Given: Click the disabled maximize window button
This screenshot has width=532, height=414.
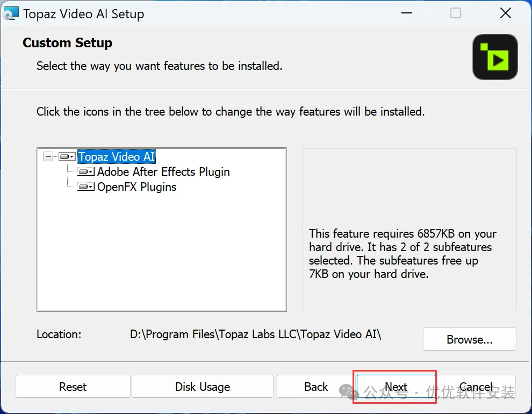Looking at the screenshot, I should click(x=456, y=13).
